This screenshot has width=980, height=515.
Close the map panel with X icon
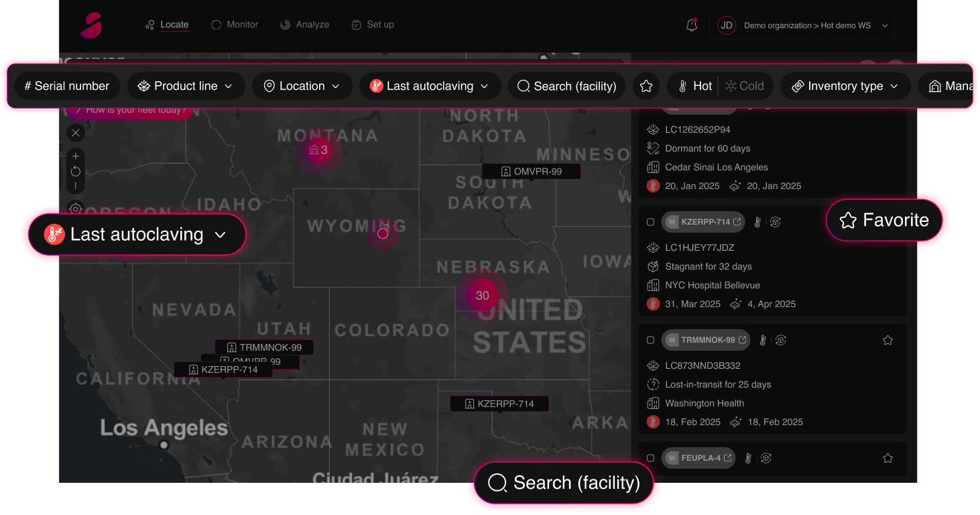[76, 133]
